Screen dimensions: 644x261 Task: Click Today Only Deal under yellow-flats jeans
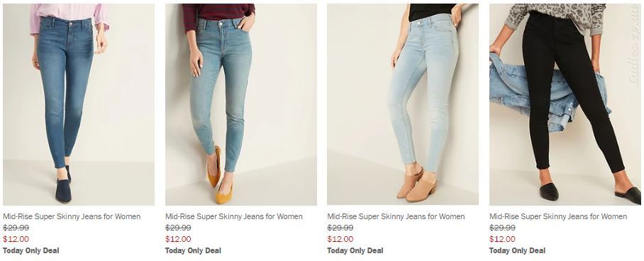click(x=193, y=251)
